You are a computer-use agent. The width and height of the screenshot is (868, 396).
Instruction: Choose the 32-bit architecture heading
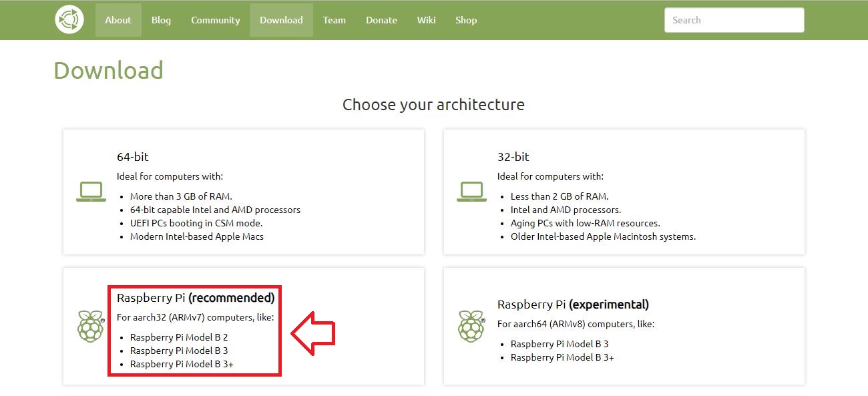513,157
